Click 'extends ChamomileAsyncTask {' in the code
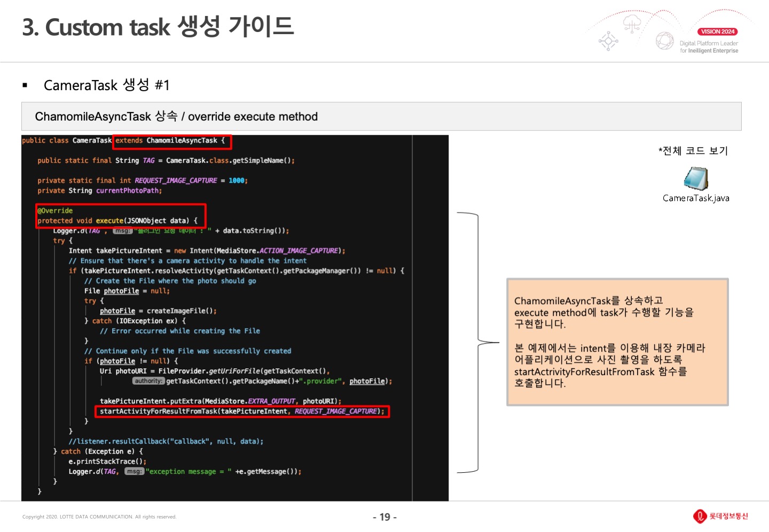This screenshot has width=769, height=532. (x=170, y=141)
